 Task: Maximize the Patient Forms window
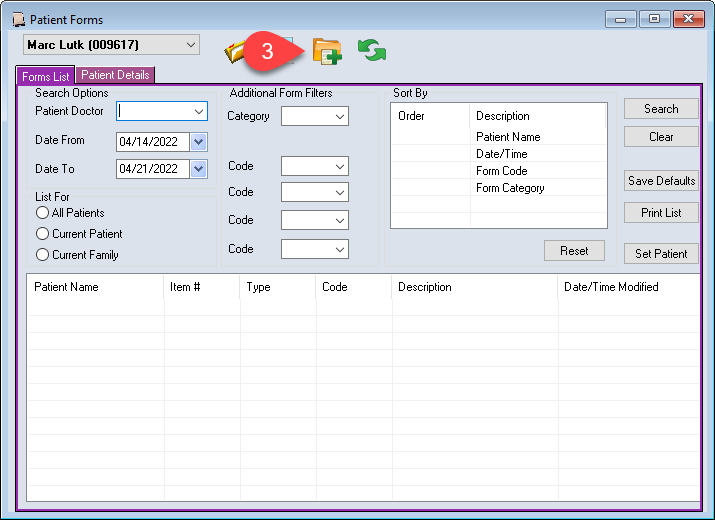tap(654, 19)
